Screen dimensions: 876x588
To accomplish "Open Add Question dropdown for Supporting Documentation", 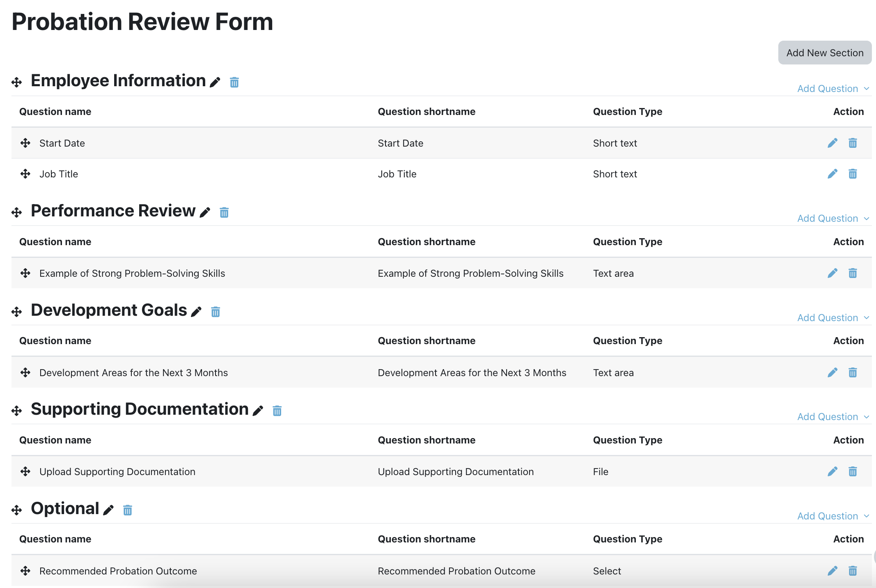I will 832,417.
